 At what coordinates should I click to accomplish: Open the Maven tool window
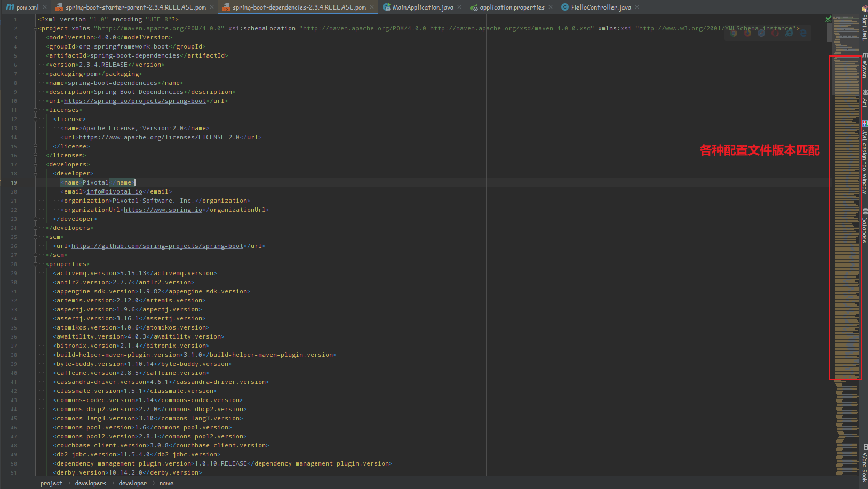click(x=864, y=66)
